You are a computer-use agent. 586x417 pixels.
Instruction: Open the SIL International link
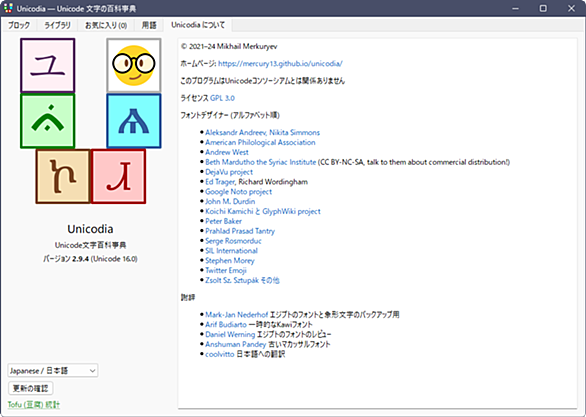click(231, 251)
